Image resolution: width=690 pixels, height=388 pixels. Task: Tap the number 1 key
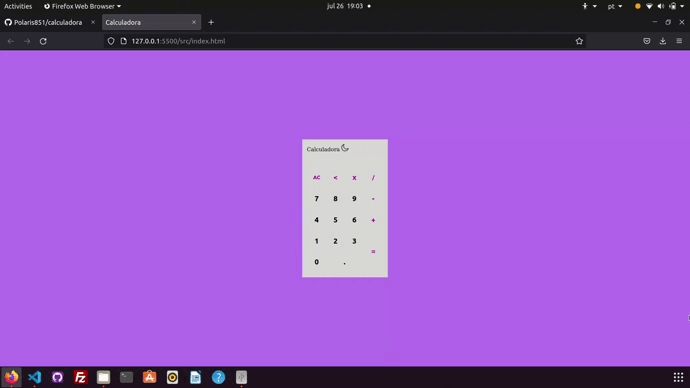tap(316, 241)
